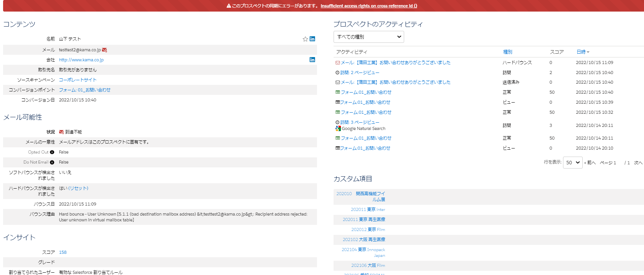Click custom field 202104 東京 Innopack Japan
The width and height of the screenshot is (644, 275).
tap(363, 253)
